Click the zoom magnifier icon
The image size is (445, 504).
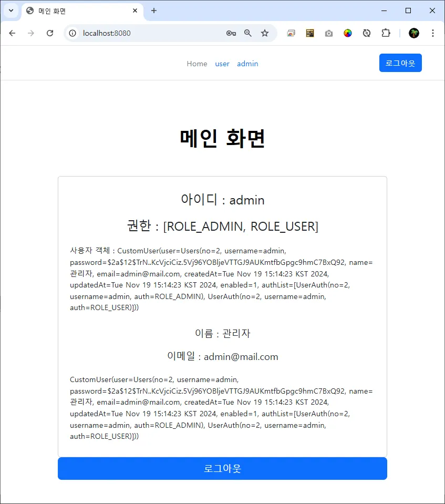[x=248, y=33]
